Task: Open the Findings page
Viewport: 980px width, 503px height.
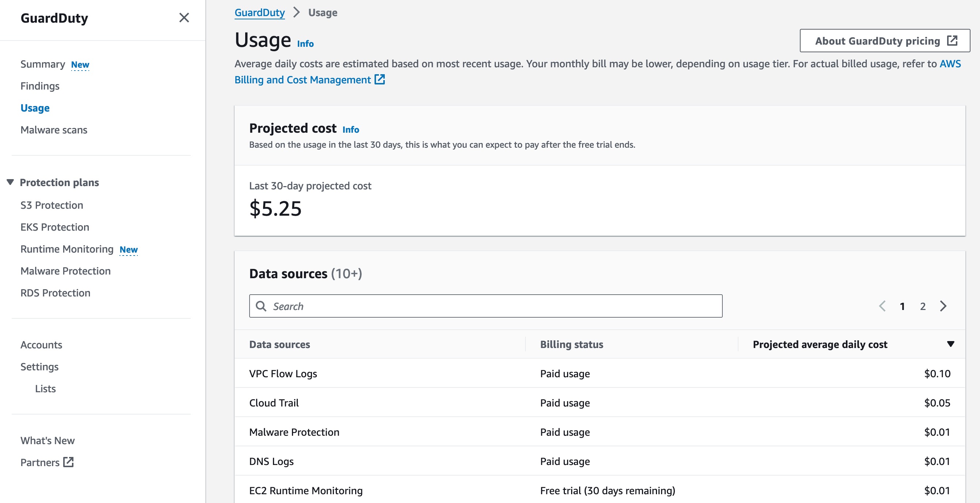Action: [x=40, y=86]
